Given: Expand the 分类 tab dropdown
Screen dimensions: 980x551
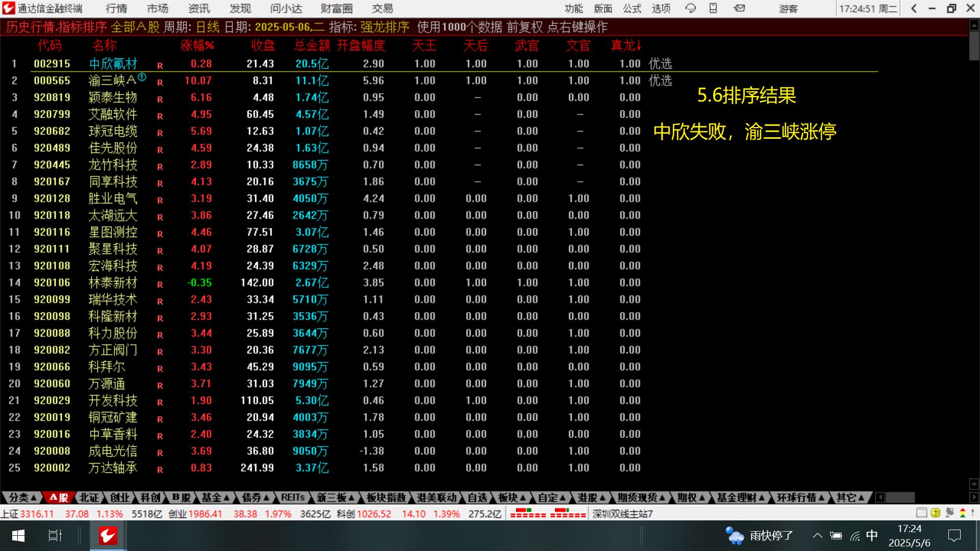Looking at the screenshot, I should point(23,497).
